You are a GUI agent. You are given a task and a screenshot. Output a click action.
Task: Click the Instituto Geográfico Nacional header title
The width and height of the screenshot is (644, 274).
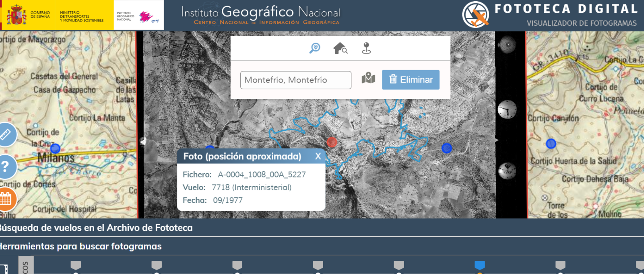point(261,12)
